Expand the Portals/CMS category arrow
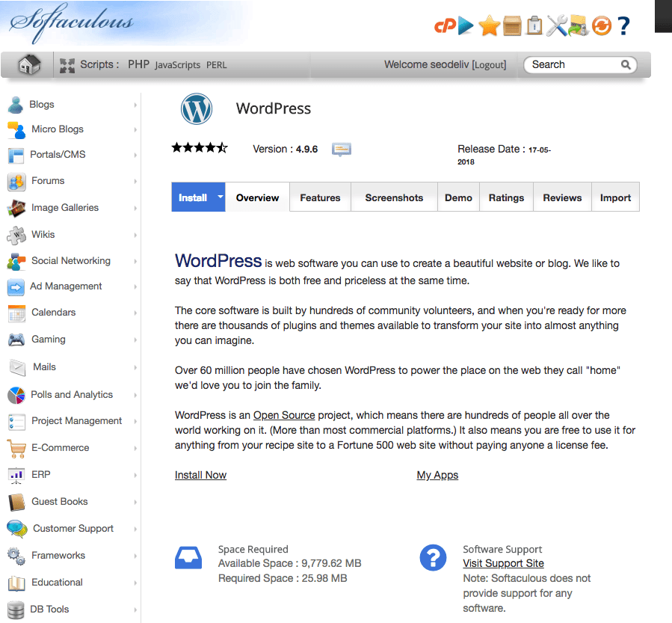 pyautogui.click(x=135, y=155)
